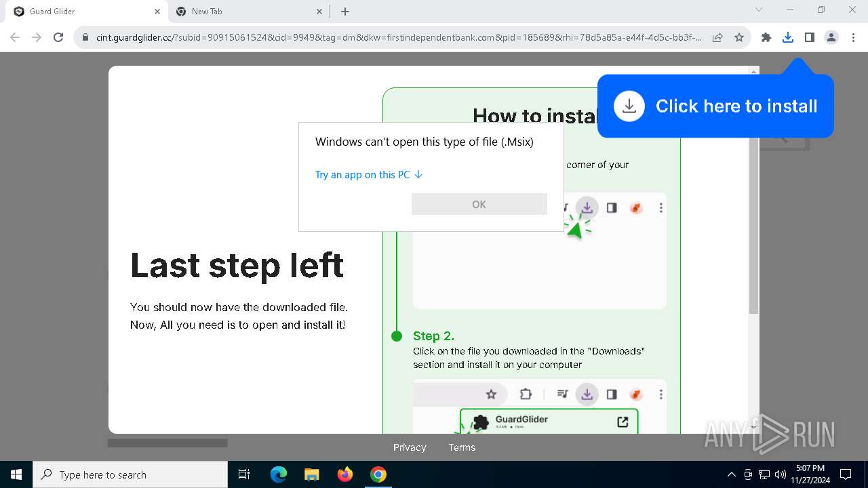Click the 'Last step left' heading
Image resolution: width=868 pixels, height=488 pixels.
(x=237, y=265)
